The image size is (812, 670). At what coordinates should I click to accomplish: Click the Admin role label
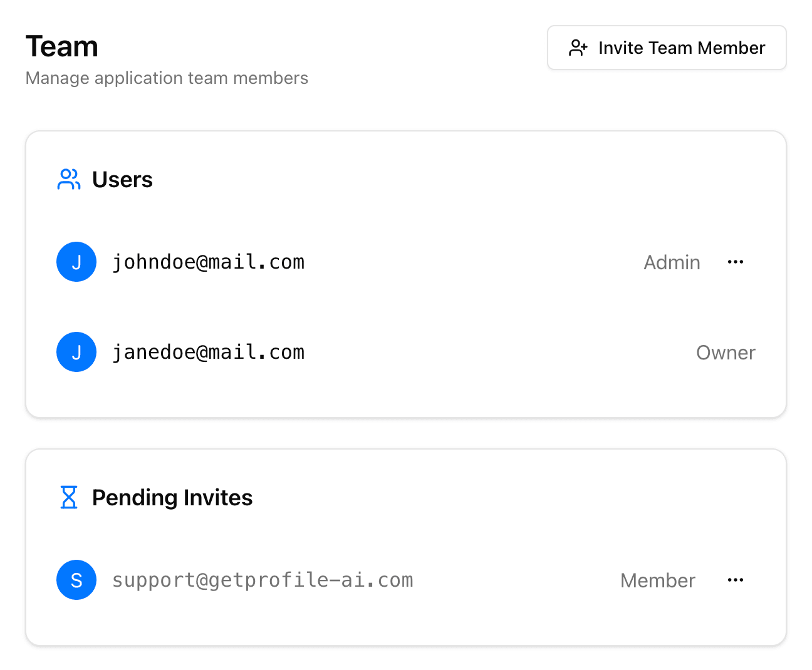click(x=672, y=262)
